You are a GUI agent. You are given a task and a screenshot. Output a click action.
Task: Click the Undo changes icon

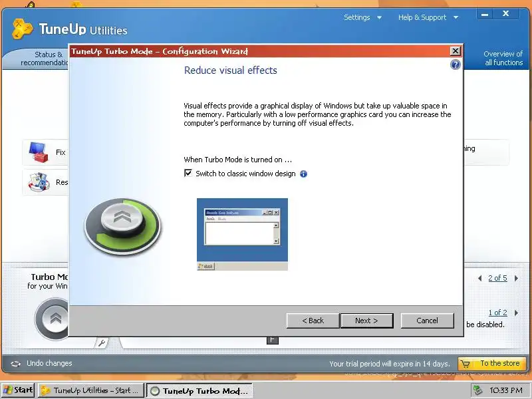(15, 364)
